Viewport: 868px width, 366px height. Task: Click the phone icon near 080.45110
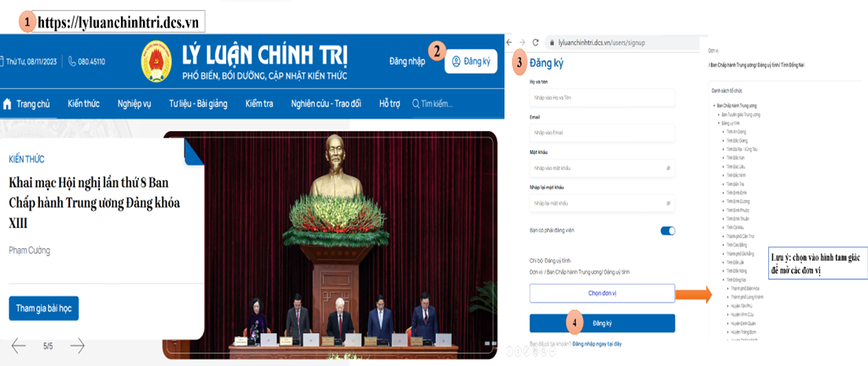point(72,61)
